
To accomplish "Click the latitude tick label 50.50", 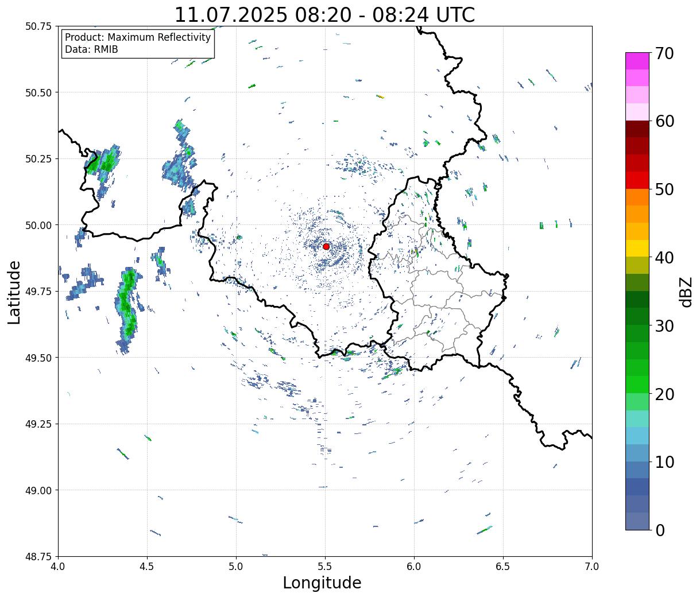I will [38, 92].
